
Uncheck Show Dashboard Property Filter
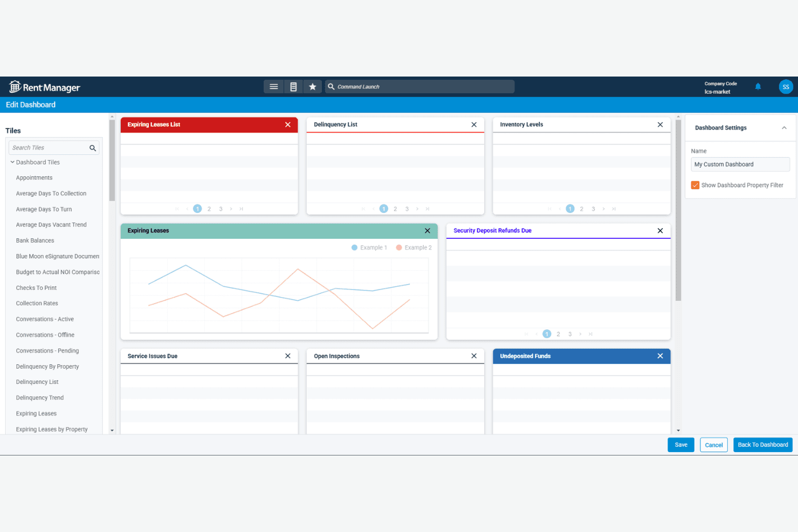[x=695, y=185]
